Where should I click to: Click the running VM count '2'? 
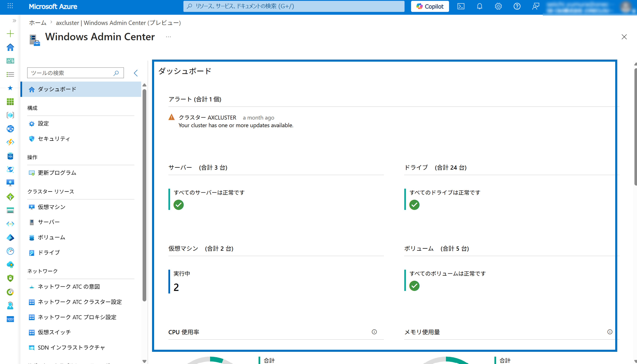176,287
